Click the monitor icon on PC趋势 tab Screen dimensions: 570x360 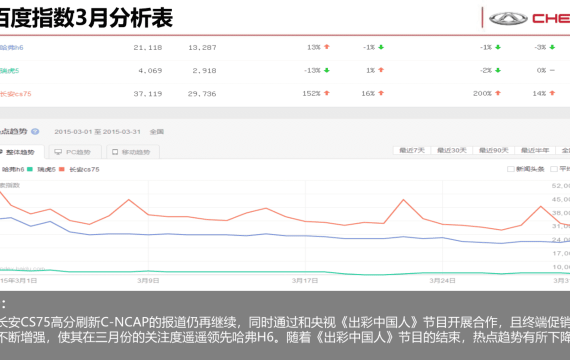click(x=58, y=152)
